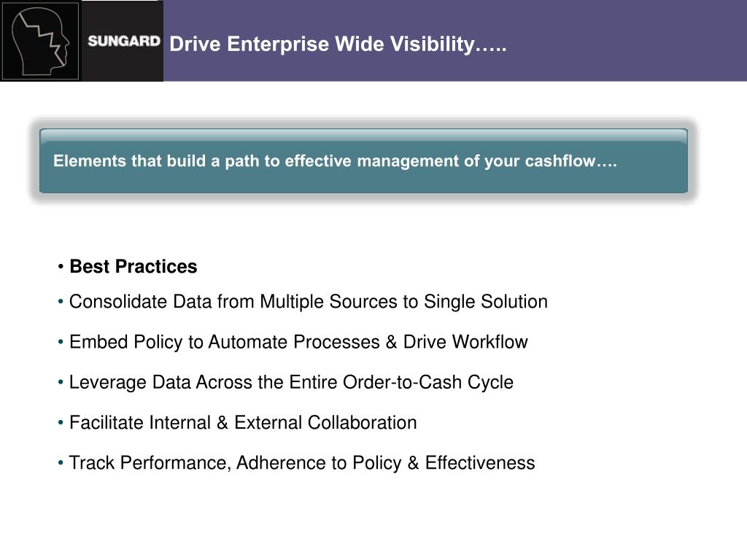This screenshot has width=747, height=560.
Task: Select the slide title Drive Enterprise Wide Visibility
Action: coord(338,44)
